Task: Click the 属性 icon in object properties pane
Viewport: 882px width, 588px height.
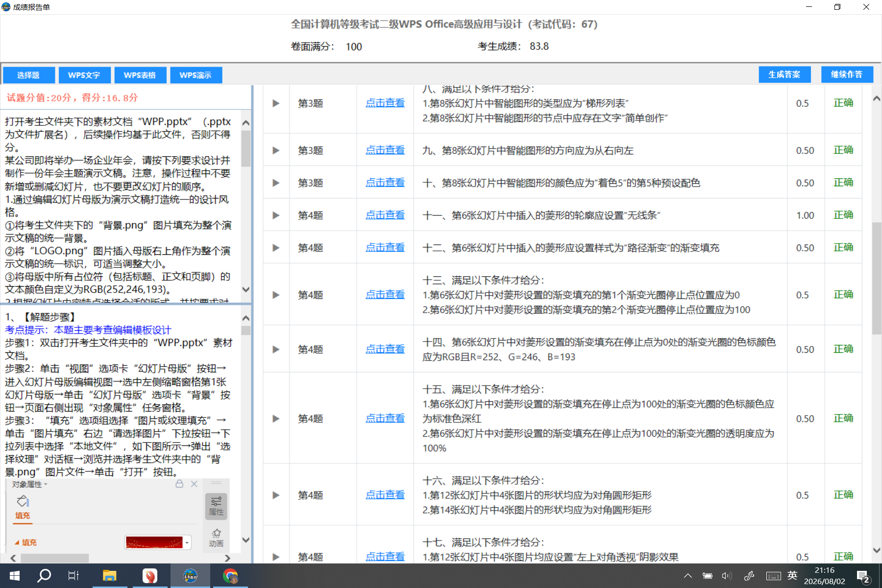Action: [216, 506]
